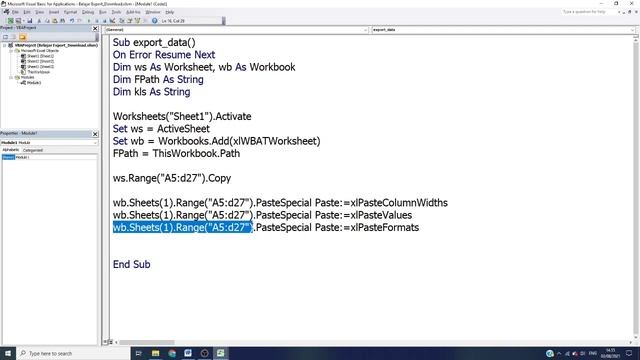
Task: Click the Design Mode toolbar icon
Action: pyautogui.click(x=112, y=21)
